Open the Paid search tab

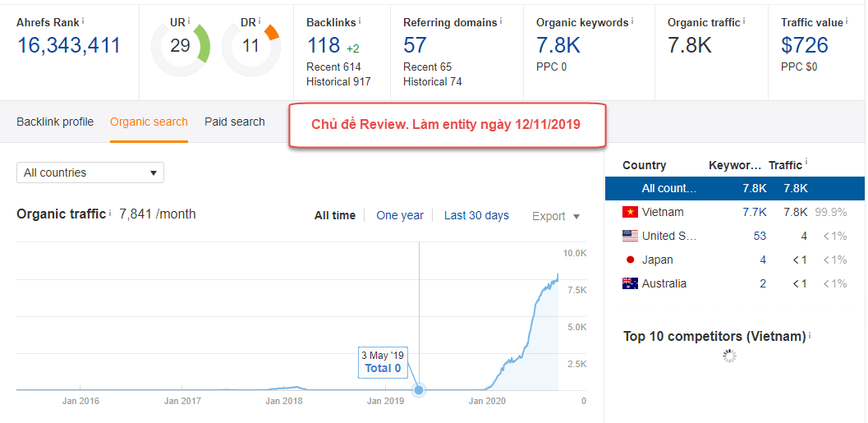235,122
